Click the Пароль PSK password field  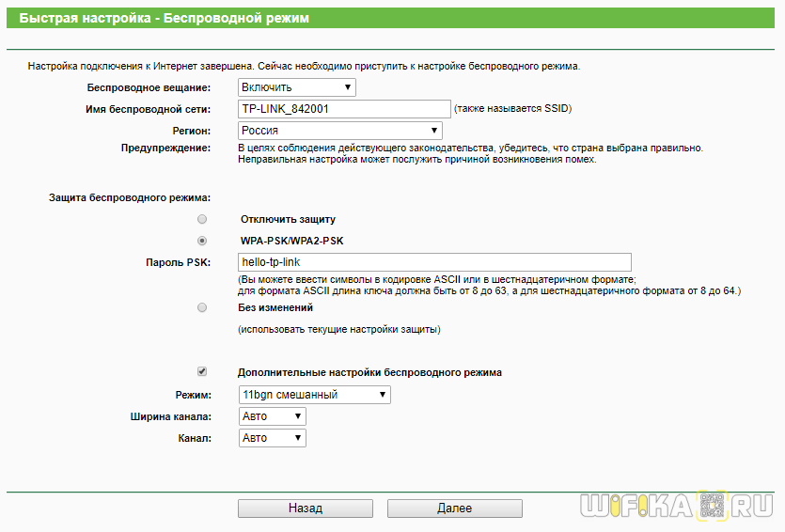pos(433,262)
